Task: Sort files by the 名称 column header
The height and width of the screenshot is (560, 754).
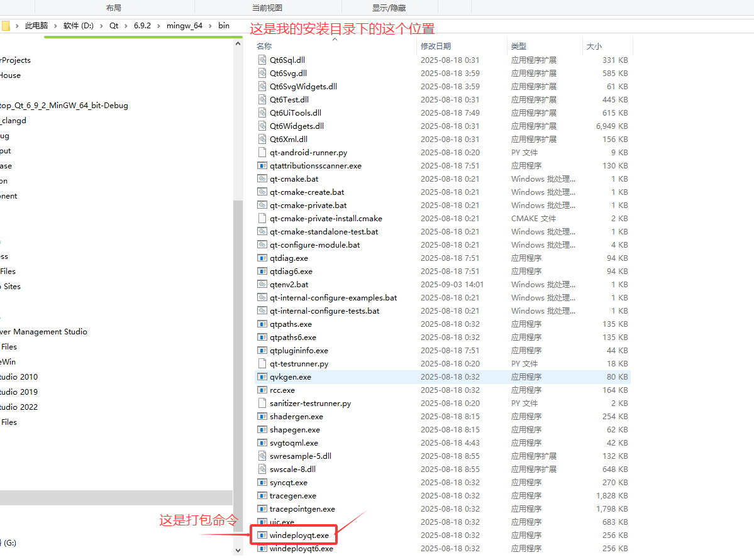Action: click(264, 46)
